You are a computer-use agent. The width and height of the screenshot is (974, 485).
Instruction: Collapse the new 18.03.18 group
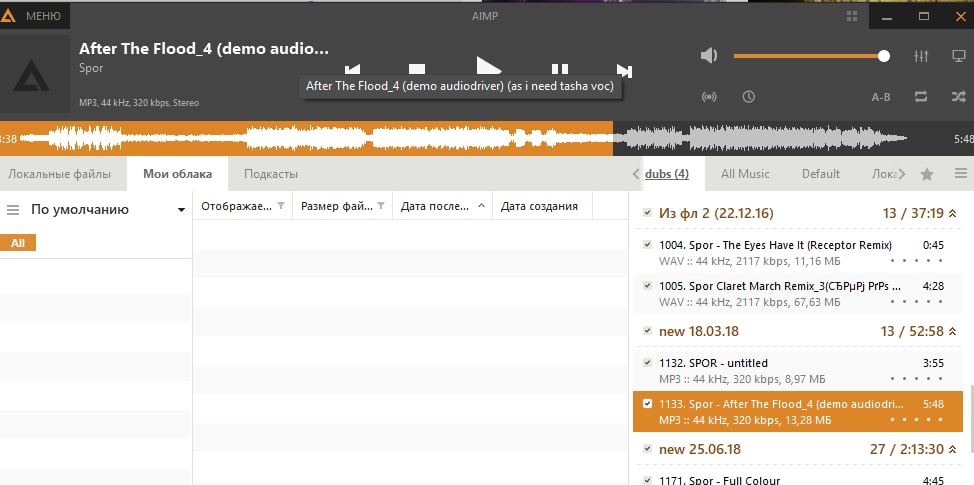952,332
